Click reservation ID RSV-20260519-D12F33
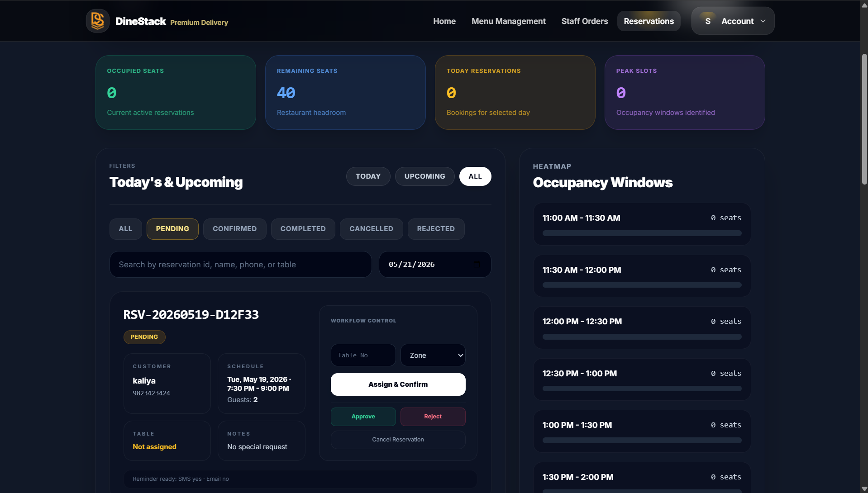The height and width of the screenshot is (493, 868). pyautogui.click(x=191, y=315)
